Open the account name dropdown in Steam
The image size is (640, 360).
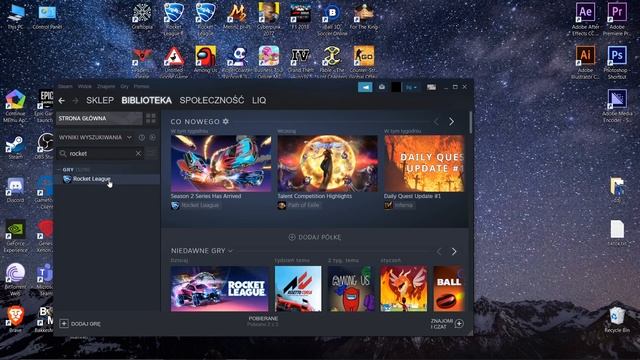411,87
